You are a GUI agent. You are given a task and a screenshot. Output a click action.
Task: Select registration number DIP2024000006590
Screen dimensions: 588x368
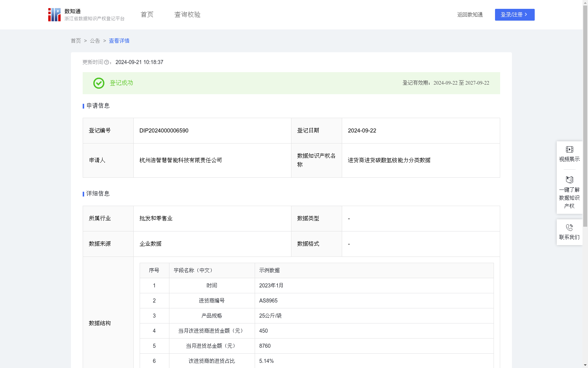click(x=164, y=131)
